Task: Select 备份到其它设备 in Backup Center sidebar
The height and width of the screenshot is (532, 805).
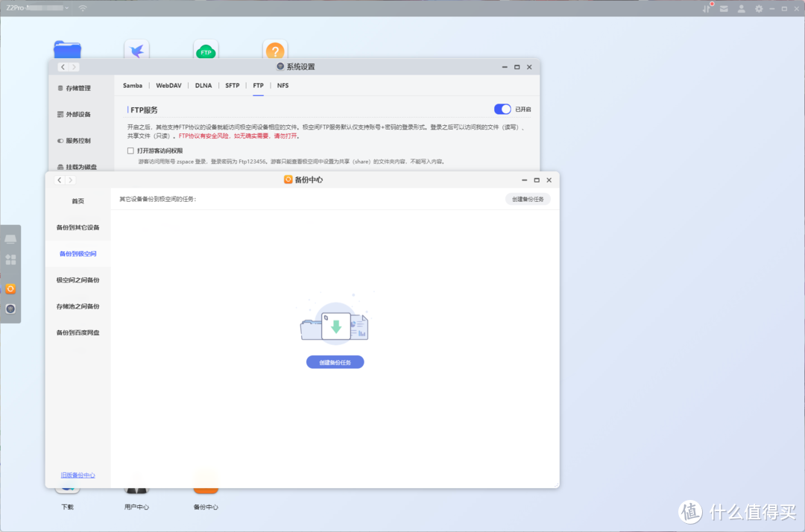Action: coord(78,227)
